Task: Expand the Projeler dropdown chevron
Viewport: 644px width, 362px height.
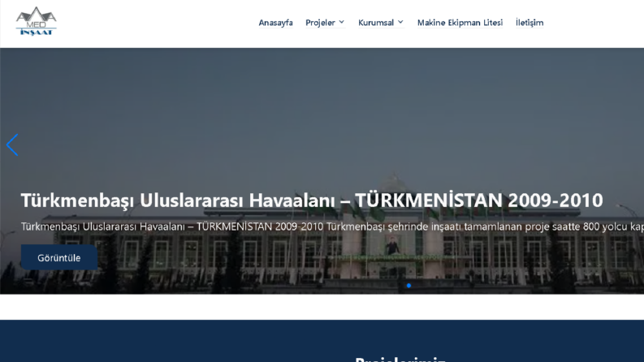Action: click(341, 22)
